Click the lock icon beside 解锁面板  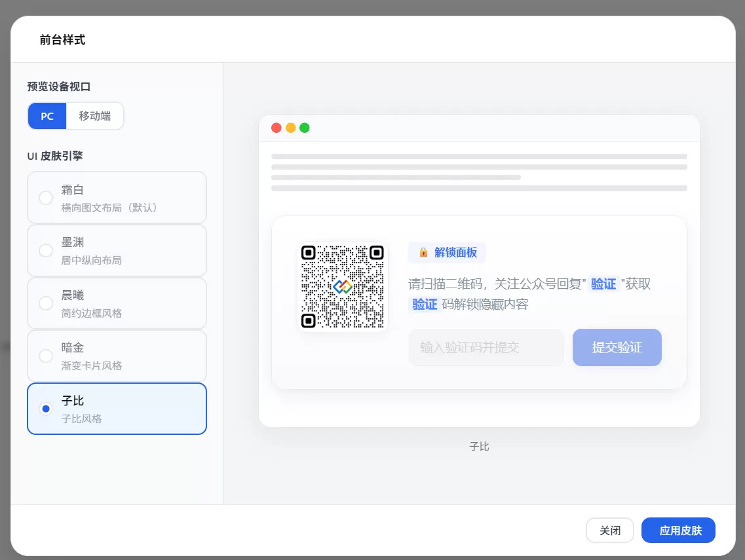(423, 252)
